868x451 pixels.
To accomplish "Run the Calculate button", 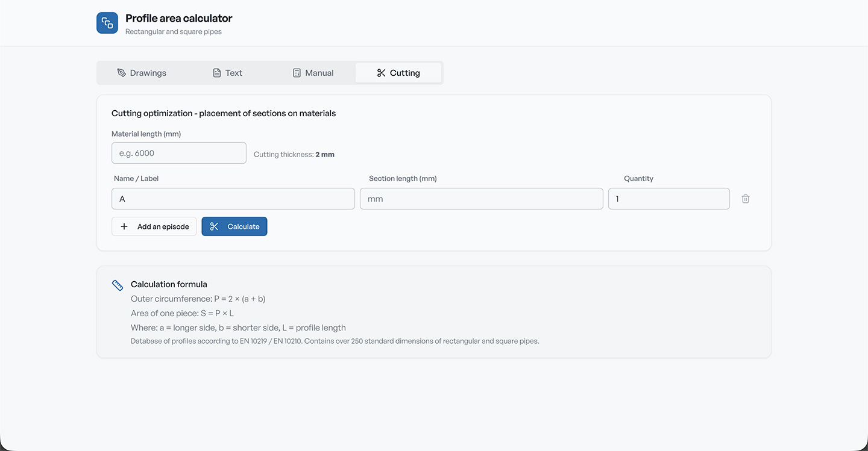I will (234, 226).
